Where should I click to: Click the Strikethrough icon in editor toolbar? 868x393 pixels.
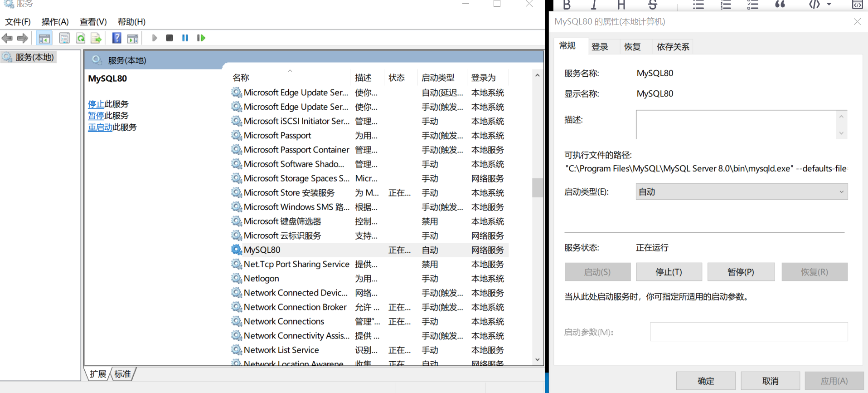pos(653,5)
